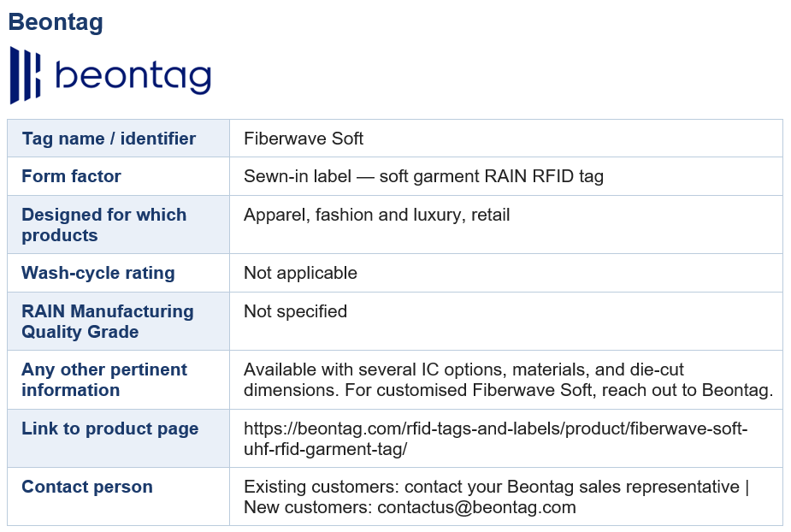Select the RAIN Manufacturing Quality Grade label
This screenshot has width=791, height=532.
(108, 321)
